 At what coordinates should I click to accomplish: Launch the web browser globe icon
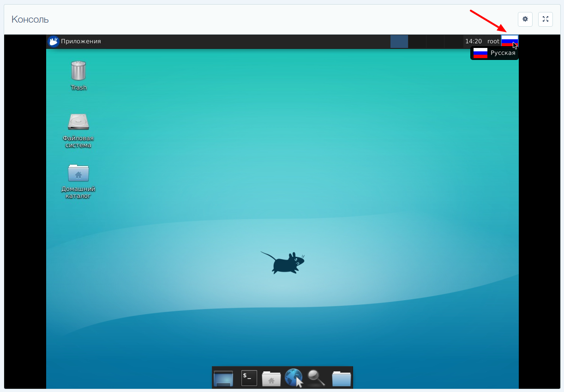click(x=294, y=378)
